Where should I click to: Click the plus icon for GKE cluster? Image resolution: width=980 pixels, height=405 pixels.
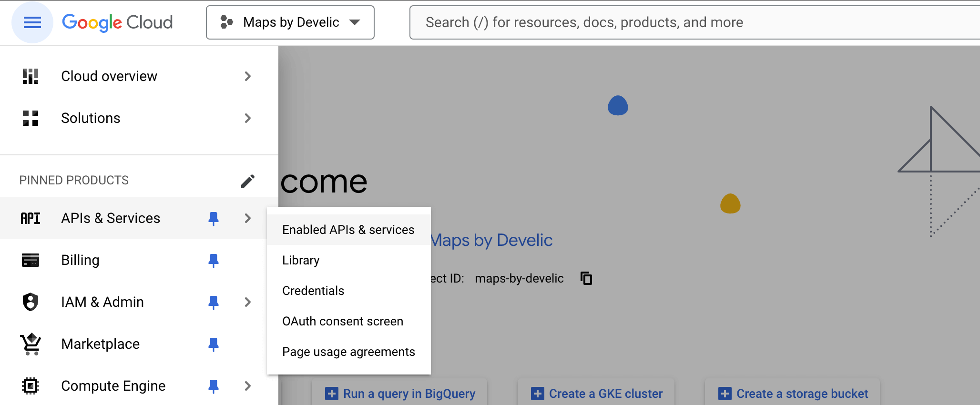[538, 394]
